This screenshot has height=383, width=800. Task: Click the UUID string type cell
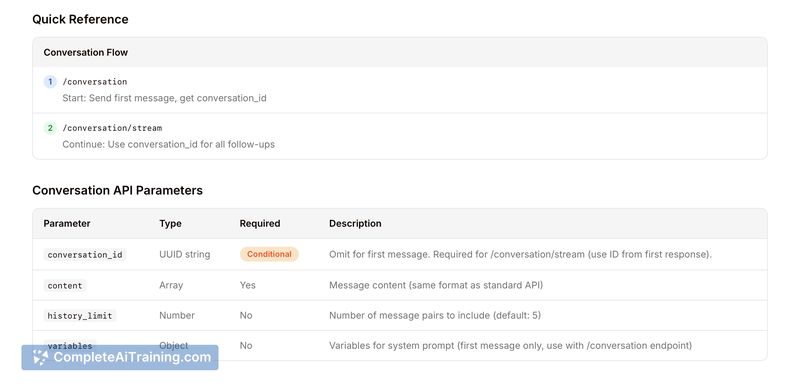coord(185,254)
